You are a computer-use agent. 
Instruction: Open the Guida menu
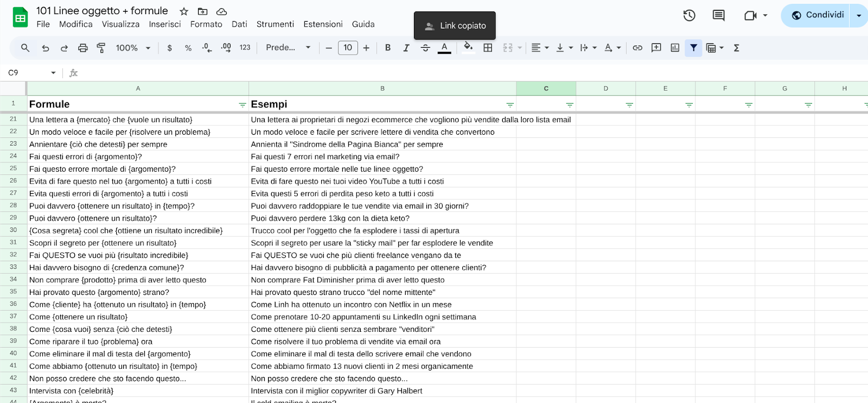(x=363, y=24)
